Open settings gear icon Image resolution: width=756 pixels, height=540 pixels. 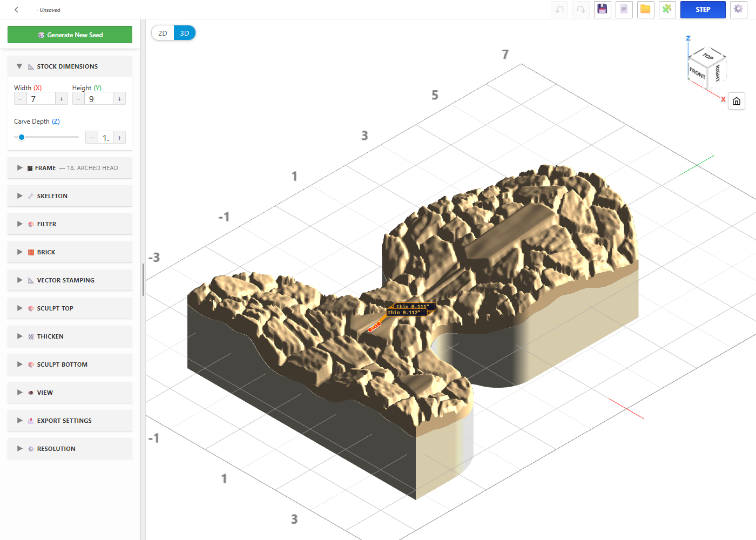738,10
